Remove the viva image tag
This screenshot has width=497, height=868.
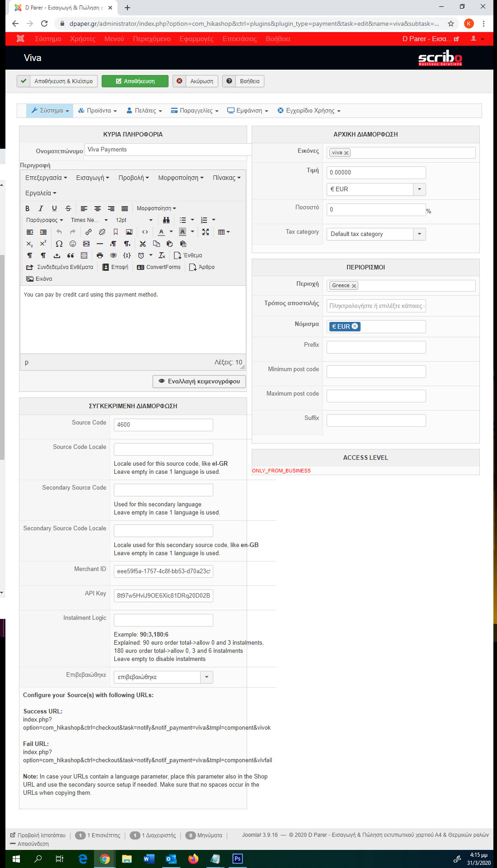coord(347,153)
